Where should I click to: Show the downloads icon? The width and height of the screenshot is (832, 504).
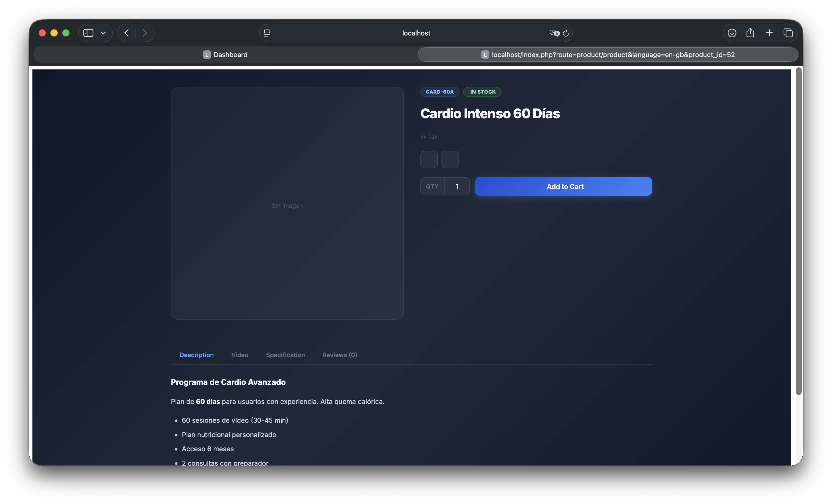pos(732,33)
